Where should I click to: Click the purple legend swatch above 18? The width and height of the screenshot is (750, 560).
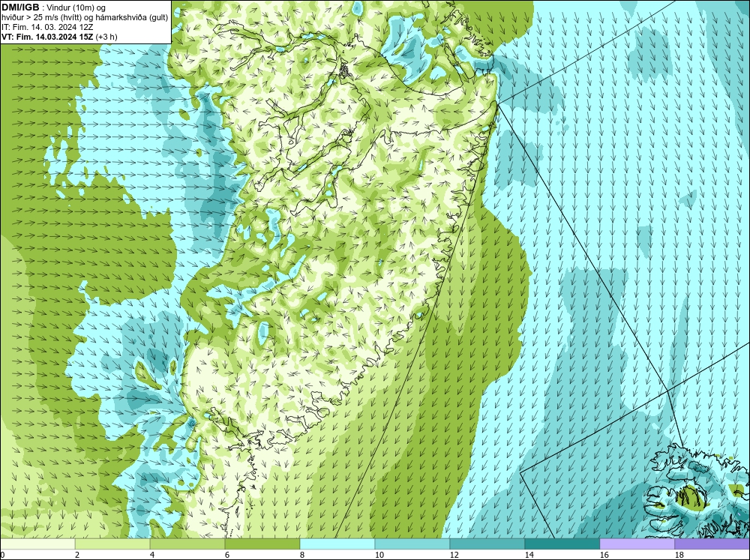tap(712, 544)
